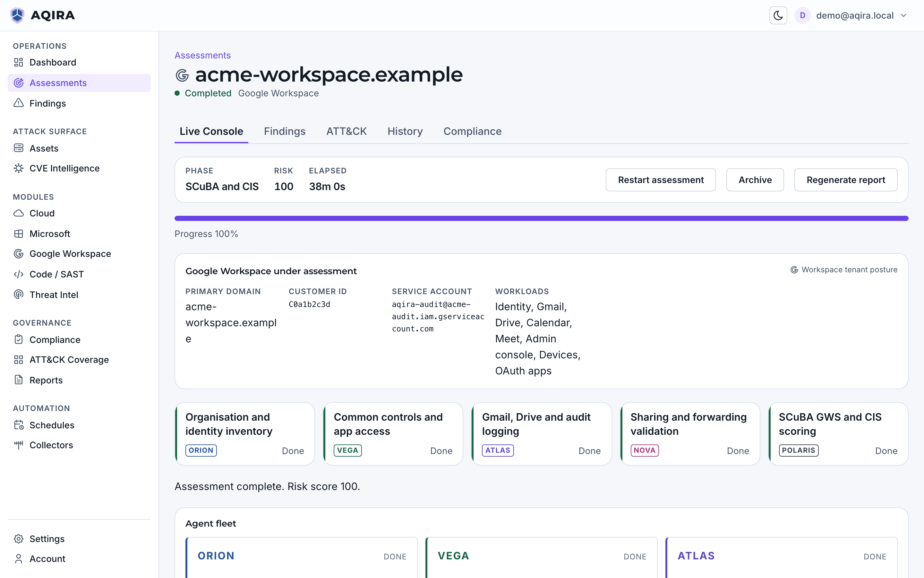Click the user avatar with letter D
This screenshot has height=578, width=924.
(802, 15)
